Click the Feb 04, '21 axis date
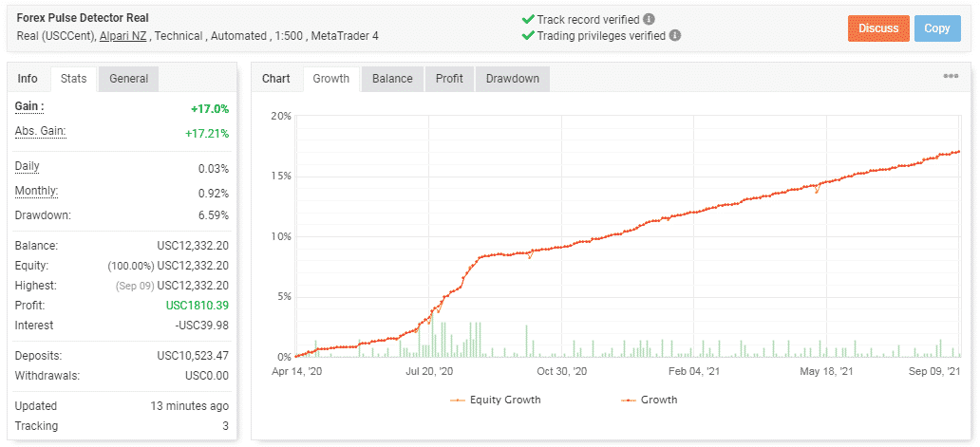This screenshot has height=447, width=980. coord(694,371)
